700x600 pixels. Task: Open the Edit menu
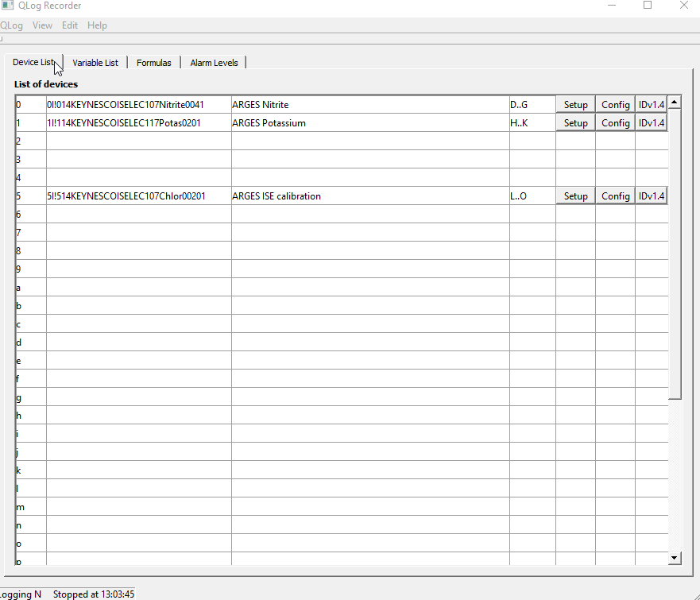[70, 25]
